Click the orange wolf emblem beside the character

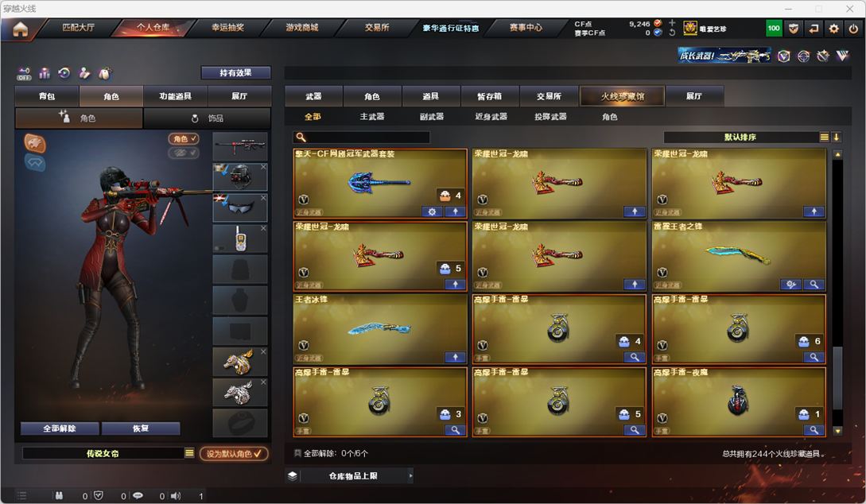pos(35,143)
